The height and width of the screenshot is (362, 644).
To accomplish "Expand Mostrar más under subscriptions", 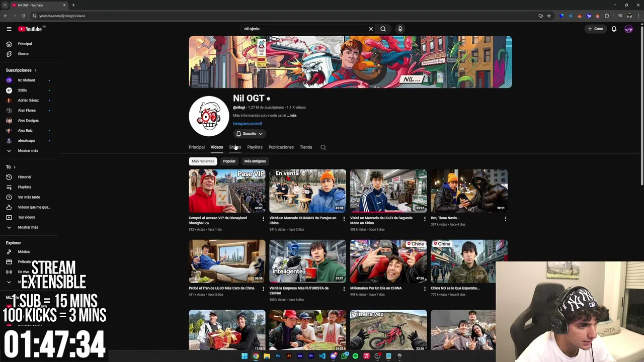I will coord(29,150).
